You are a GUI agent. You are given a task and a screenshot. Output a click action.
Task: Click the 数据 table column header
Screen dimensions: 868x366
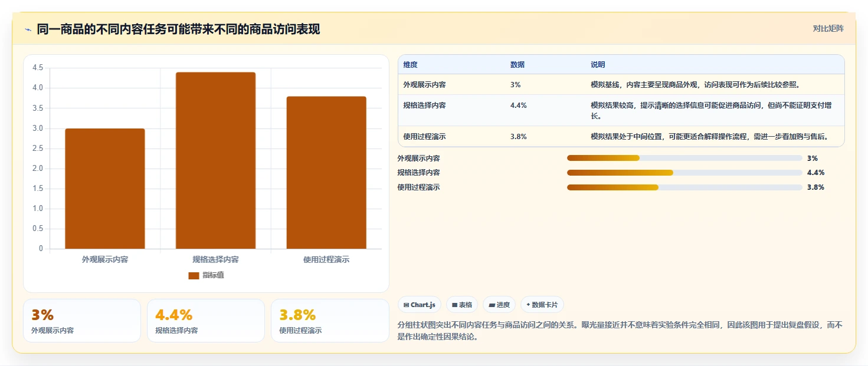pos(517,65)
